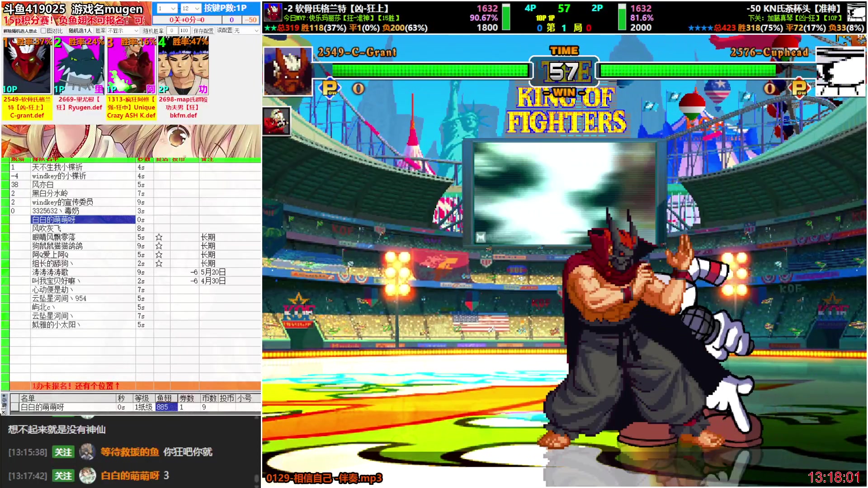The height and width of the screenshot is (488, 868).
Task: Select queue row 云坠星河间丶954
Action: pyautogui.click(x=135, y=299)
